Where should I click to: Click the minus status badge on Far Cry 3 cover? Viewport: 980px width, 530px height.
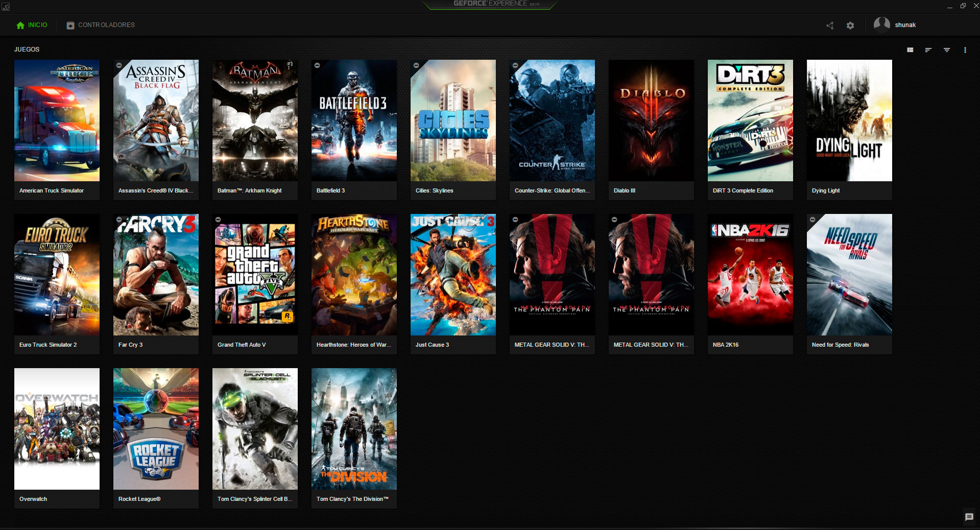click(119, 220)
